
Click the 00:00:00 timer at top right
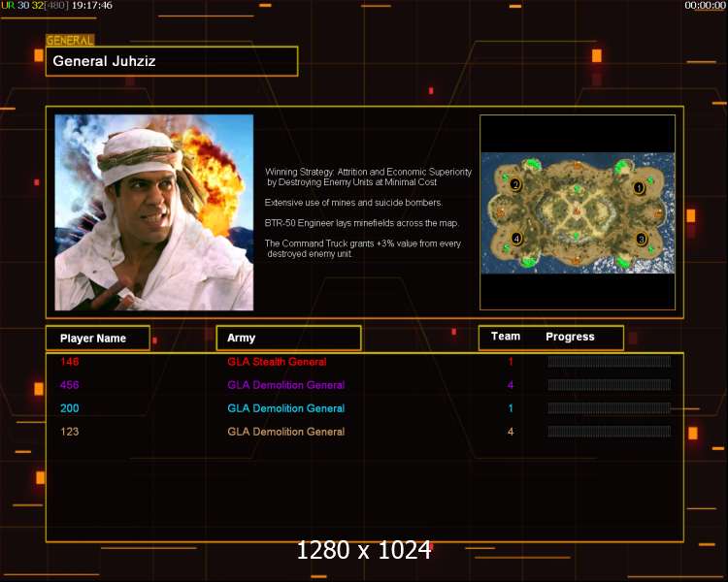(x=705, y=6)
